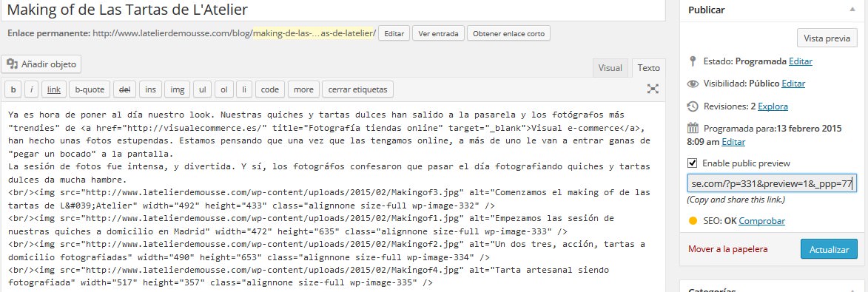Edit the scheduled date link
The image size is (868, 292).
point(733,142)
